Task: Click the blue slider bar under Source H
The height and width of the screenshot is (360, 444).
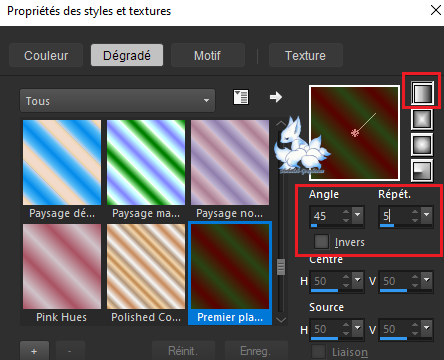Action: pyautogui.click(x=324, y=339)
